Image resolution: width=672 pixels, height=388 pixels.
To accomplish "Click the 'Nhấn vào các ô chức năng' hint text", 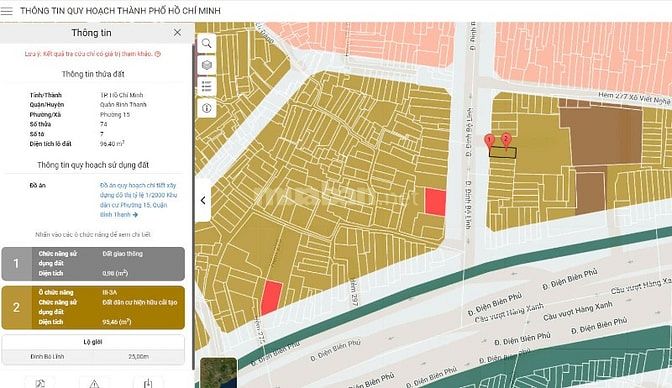I will [x=93, y=235].
